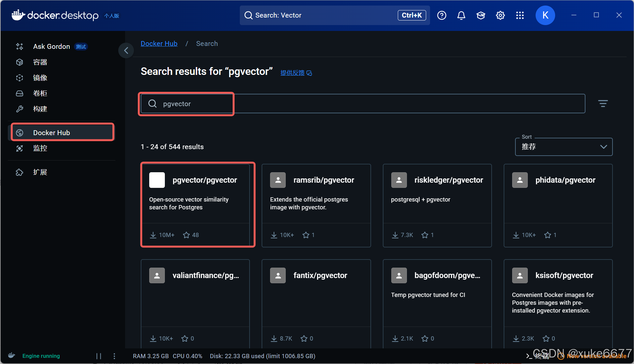Collapse the sidebar with the chevron button
The height and width of the screenshot is (364, 634).
(x=126, y=50)
